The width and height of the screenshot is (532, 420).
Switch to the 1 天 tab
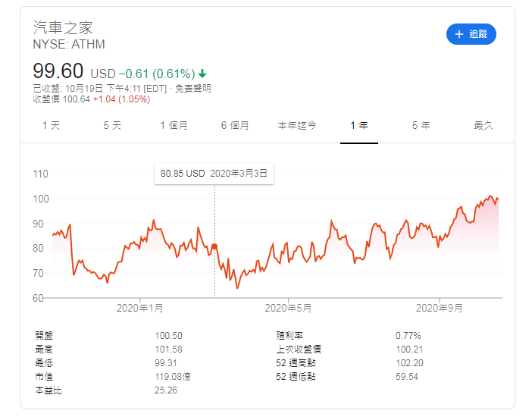click(x=51, y=125)
